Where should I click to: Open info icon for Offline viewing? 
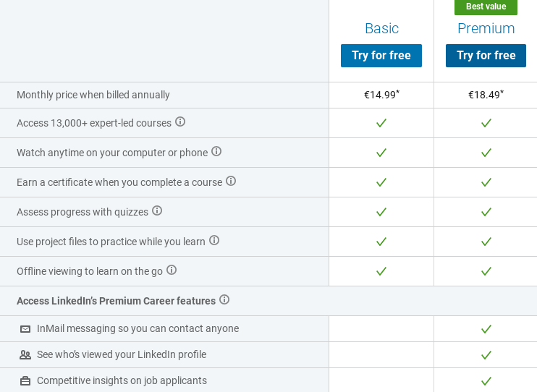[172, 270]
